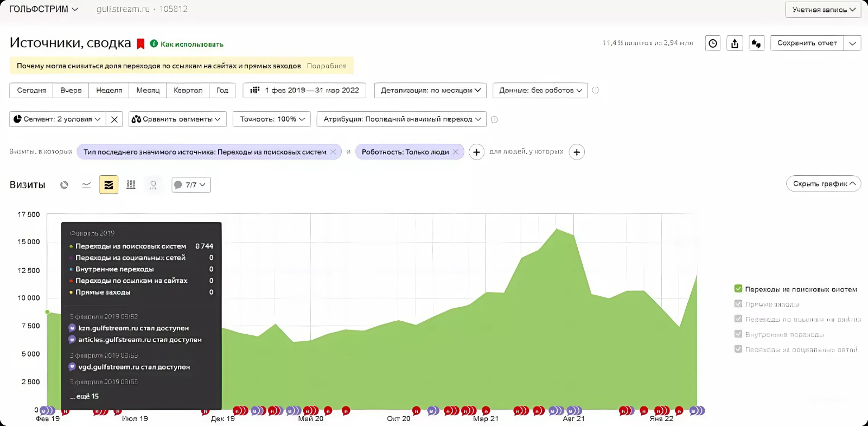Open the dark comments icon by the Save report button
Image resolution: width=868 pixels, height=426 pixels.
[756, 43]
